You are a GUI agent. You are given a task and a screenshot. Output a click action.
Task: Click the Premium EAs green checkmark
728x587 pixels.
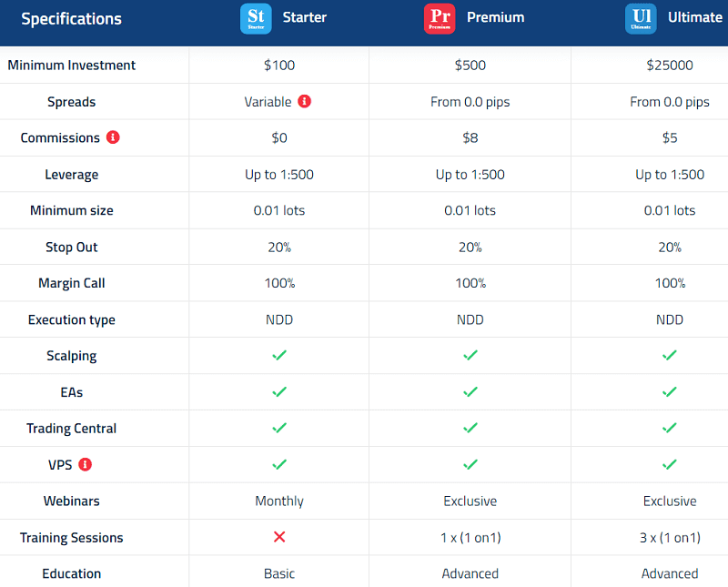click(x=470, y=392)
